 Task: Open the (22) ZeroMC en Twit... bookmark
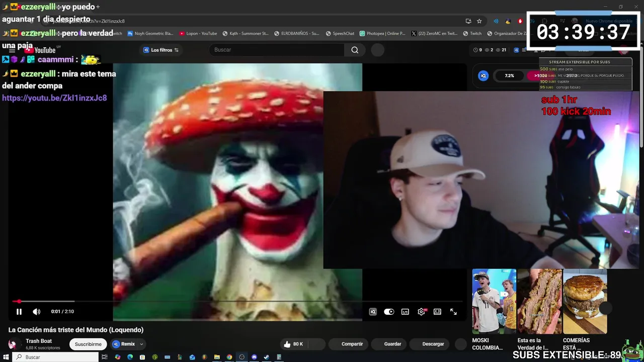coord(434,34)
